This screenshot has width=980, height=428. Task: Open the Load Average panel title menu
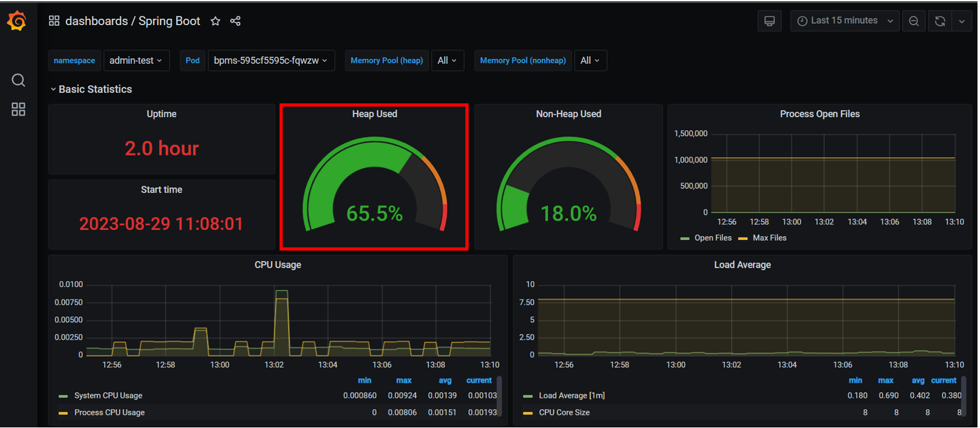(x=742, y=265)
